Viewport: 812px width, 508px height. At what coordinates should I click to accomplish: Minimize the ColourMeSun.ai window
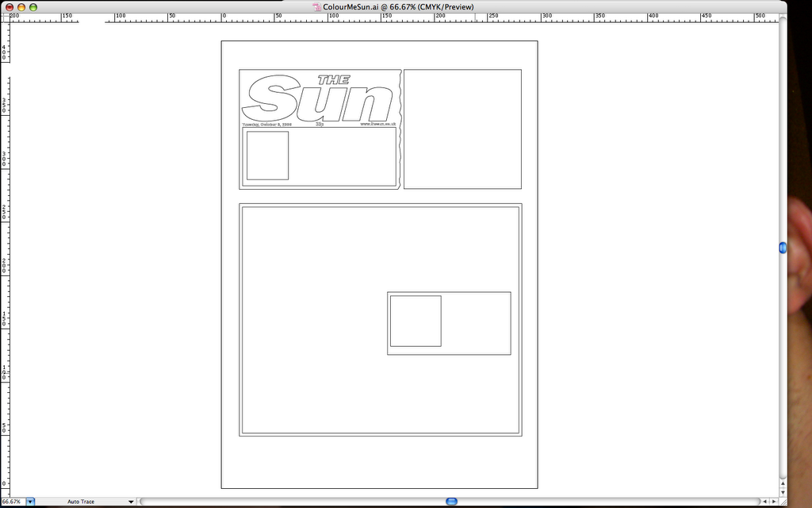tap(21, 7)
